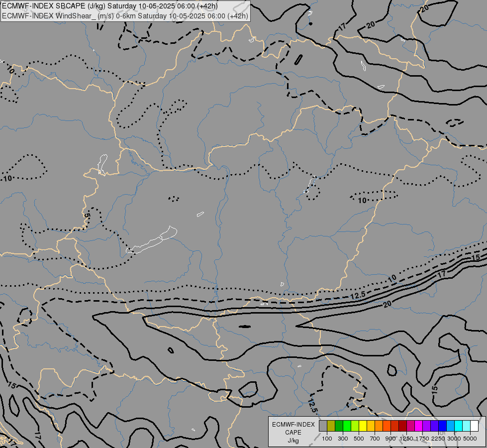Click the pure blue legend swatch

coord(442,426)
